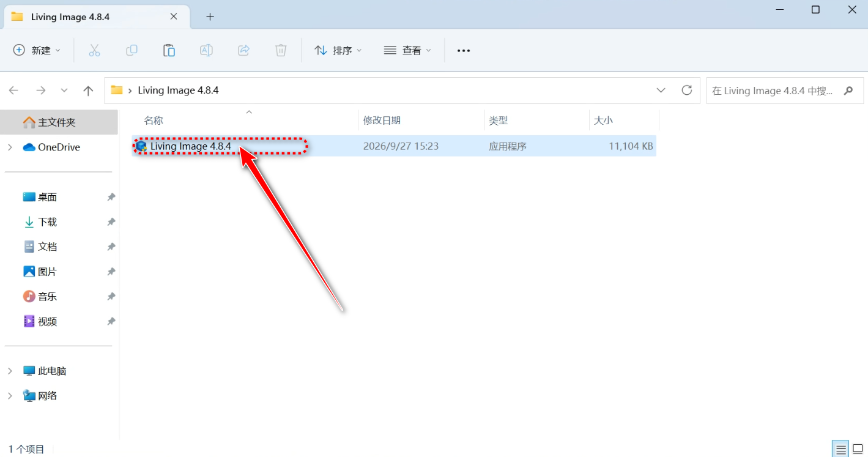Click the search magnifier icon
Screen dimensions: 868x457
coord(848,91)
